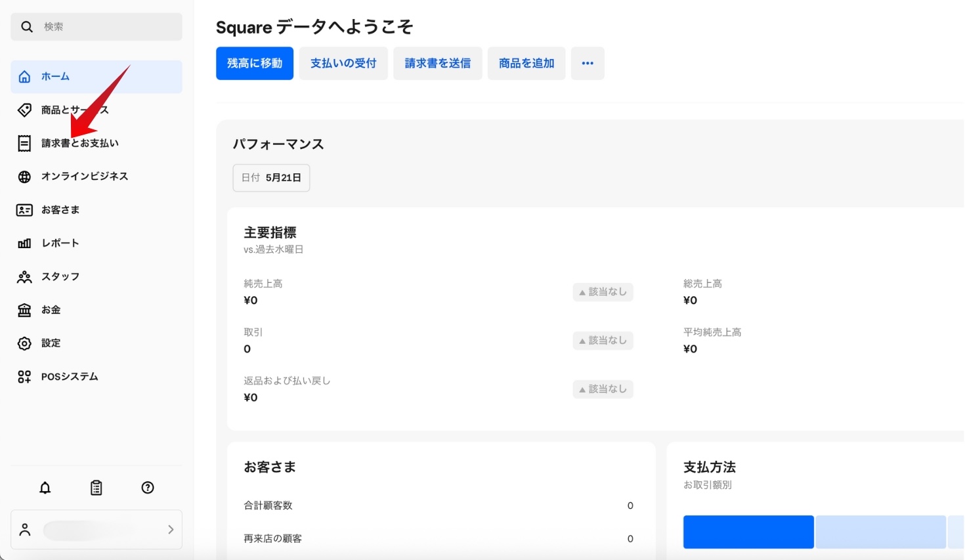
Task: Open 請求書とお支払い in the sidebar
Action: pyautogui.click(x=96, y=143)
